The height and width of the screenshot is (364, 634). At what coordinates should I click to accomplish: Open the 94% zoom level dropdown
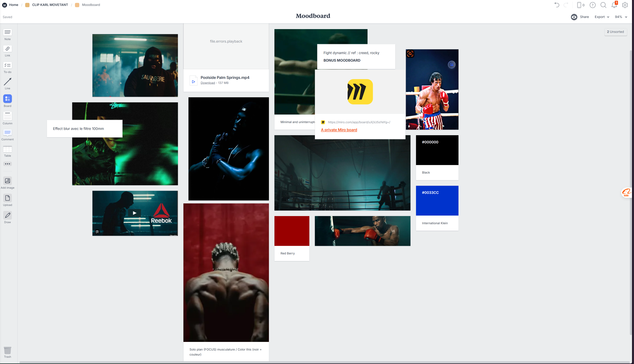(x=621, y=17)
